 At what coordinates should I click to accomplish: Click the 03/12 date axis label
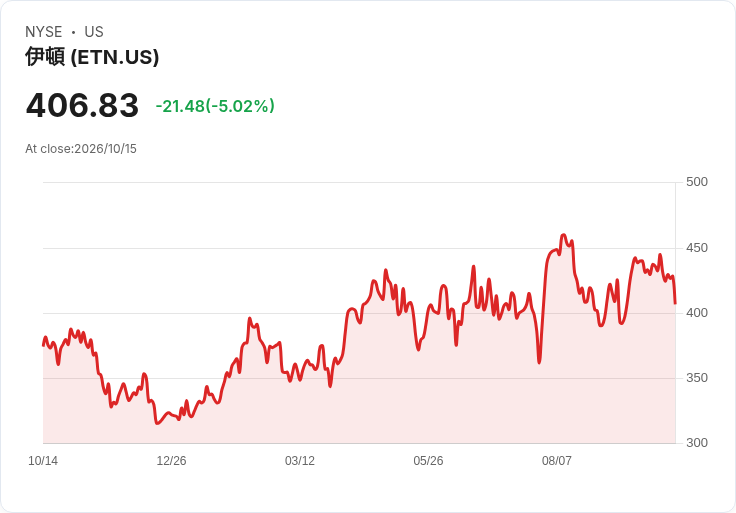(x=300, y=461)
